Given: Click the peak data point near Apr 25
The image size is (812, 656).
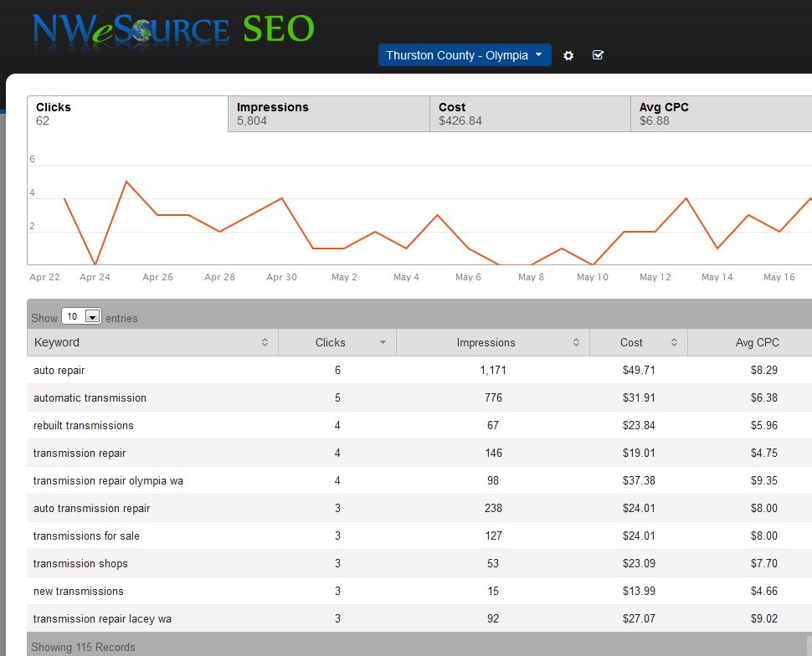Looking at the screenshot, I should (x=126, y=182).
